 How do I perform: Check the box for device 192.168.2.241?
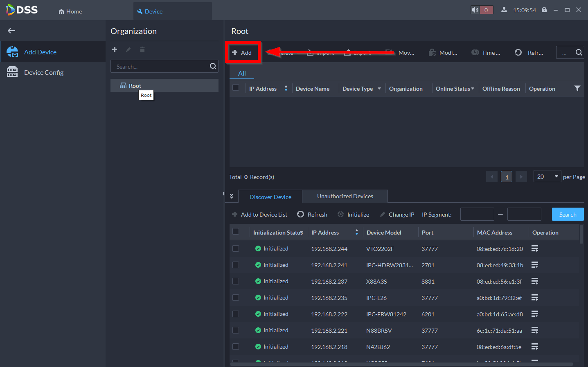[x=236, y=265]
